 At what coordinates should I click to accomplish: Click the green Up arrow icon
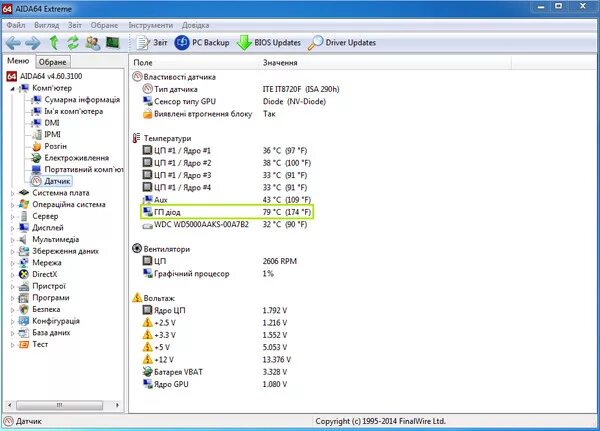pos(54,42)
